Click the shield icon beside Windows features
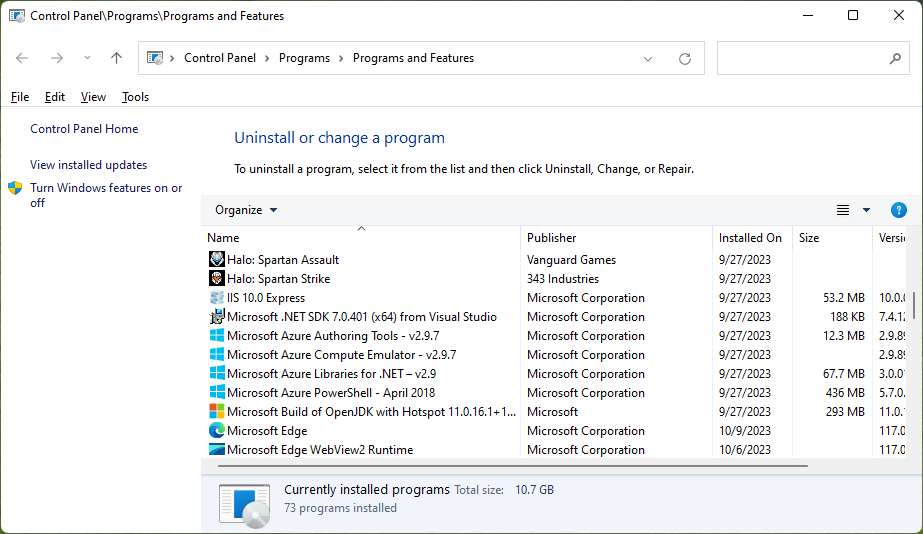Viewport: 923px width, 534px height. pos(15,188)
